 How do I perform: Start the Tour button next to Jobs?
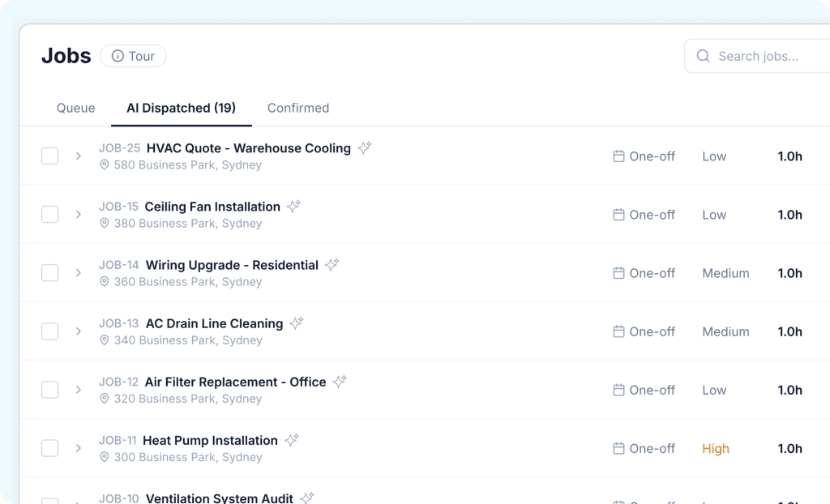coord(133,56)
